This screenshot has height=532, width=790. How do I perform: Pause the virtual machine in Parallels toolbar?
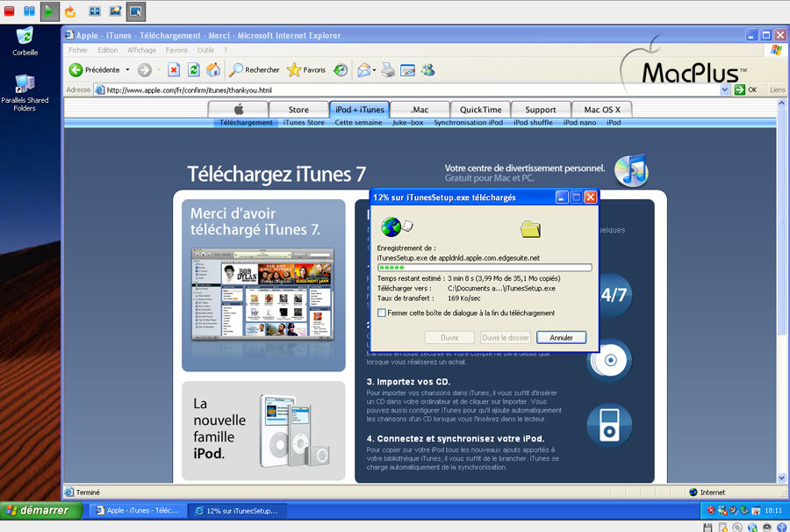[x=29, y=11]
